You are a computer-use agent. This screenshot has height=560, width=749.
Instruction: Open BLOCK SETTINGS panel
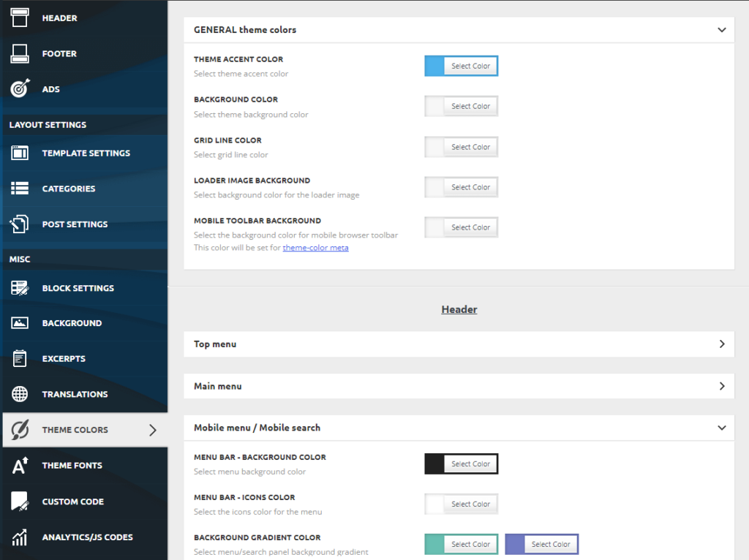coord(85,288)
